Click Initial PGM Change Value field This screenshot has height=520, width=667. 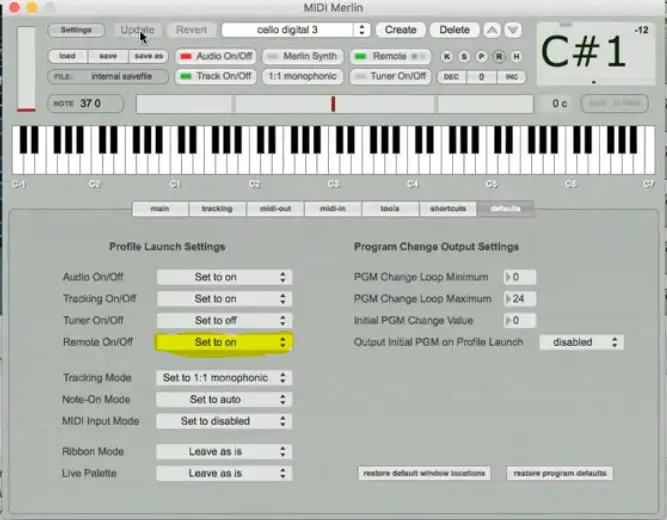coord(520,320)
